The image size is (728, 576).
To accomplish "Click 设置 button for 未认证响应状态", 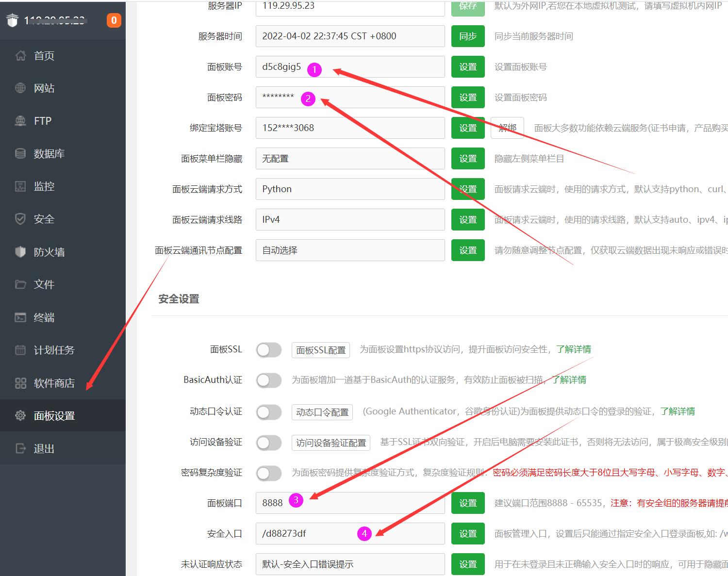I will pyautogui.click(x=468, y=564).
